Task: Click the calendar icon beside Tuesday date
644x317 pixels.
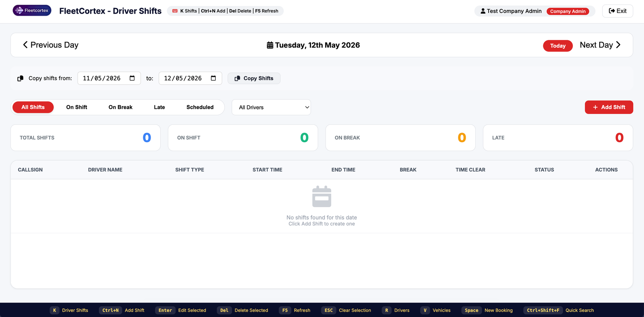Action: click(270, 45)
